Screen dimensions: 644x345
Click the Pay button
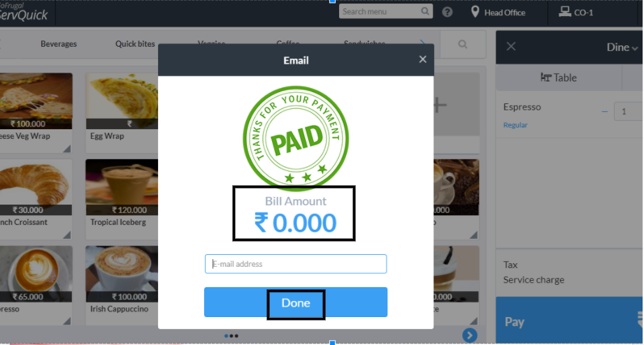(x=569, y=321)
